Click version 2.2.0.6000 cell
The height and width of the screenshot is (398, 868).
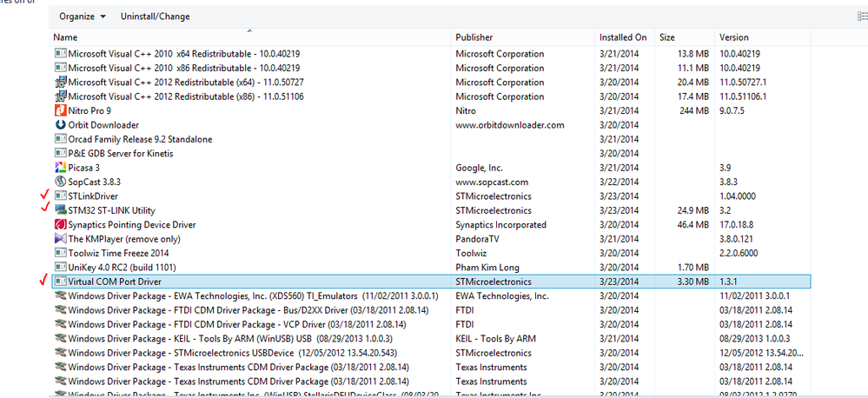pos(739,253)
